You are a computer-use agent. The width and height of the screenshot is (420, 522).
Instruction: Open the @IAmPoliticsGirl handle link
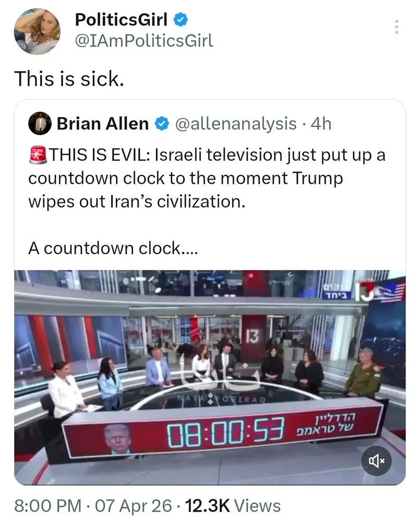(144, 41)
